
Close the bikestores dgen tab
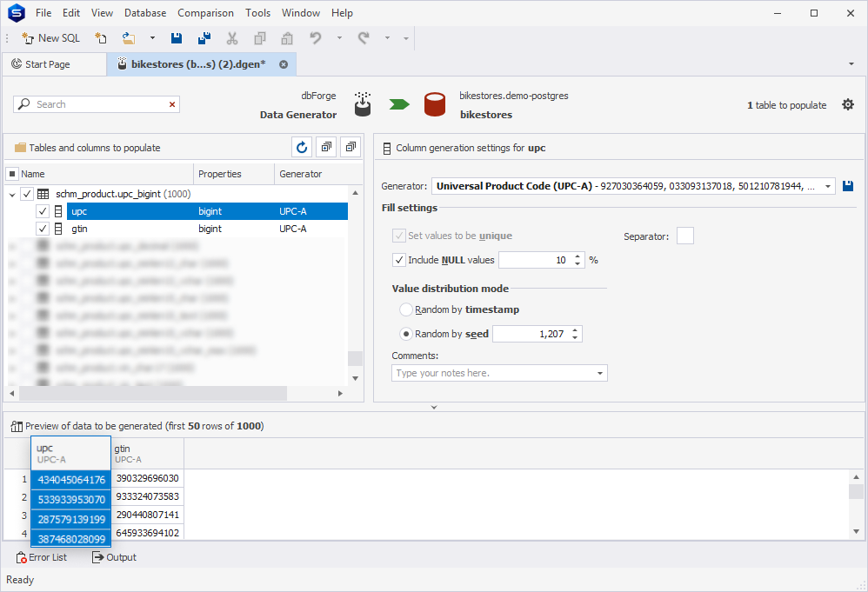pos(284,64)
